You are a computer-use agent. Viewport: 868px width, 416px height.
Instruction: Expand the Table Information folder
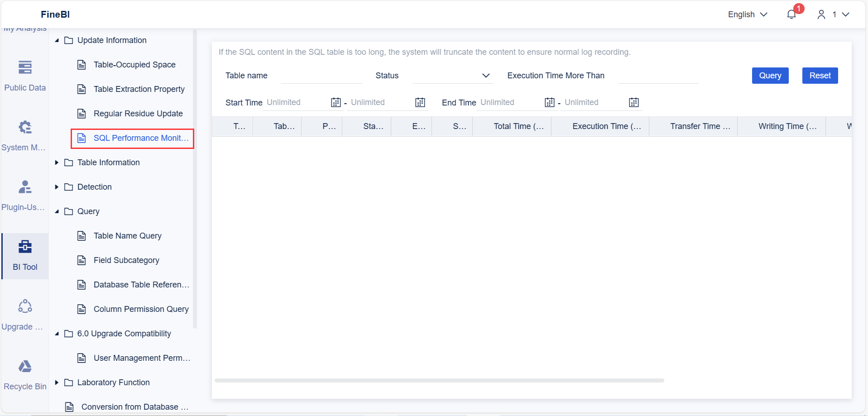coord(57,162)
